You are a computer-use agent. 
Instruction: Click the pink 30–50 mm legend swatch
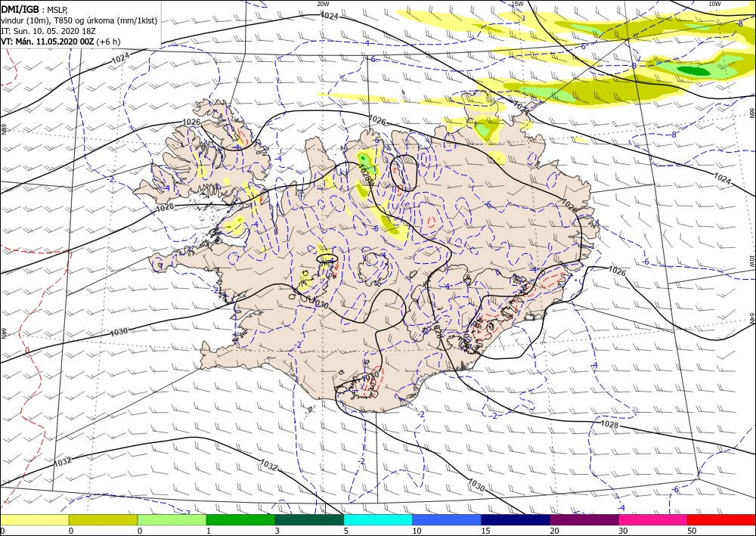point(653,519)
